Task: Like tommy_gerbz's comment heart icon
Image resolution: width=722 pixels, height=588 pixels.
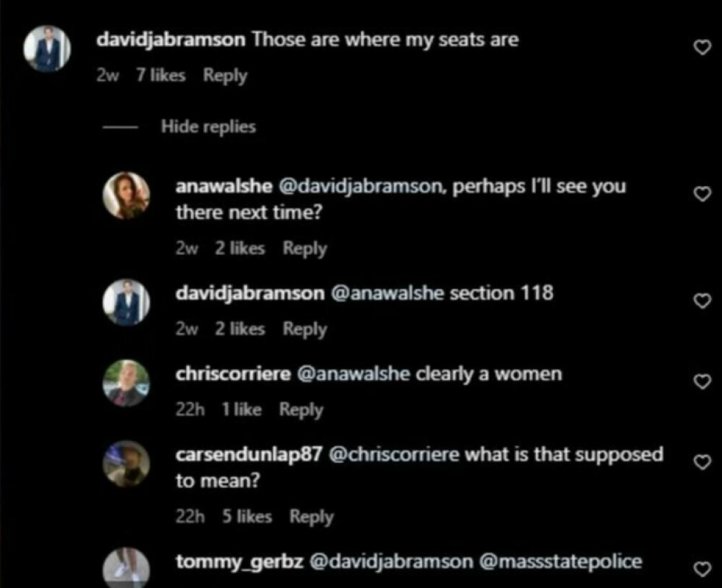Action: click(x=702, y=569)
